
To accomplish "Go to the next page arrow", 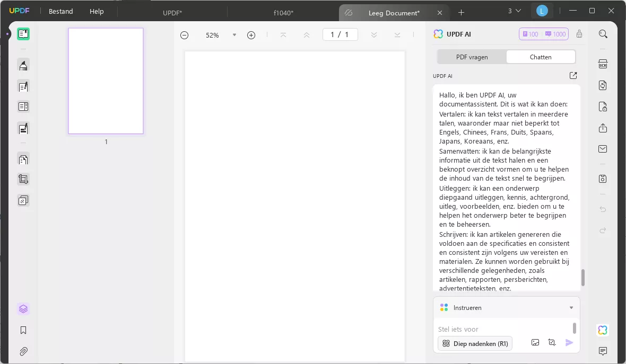I will [373, 35].
